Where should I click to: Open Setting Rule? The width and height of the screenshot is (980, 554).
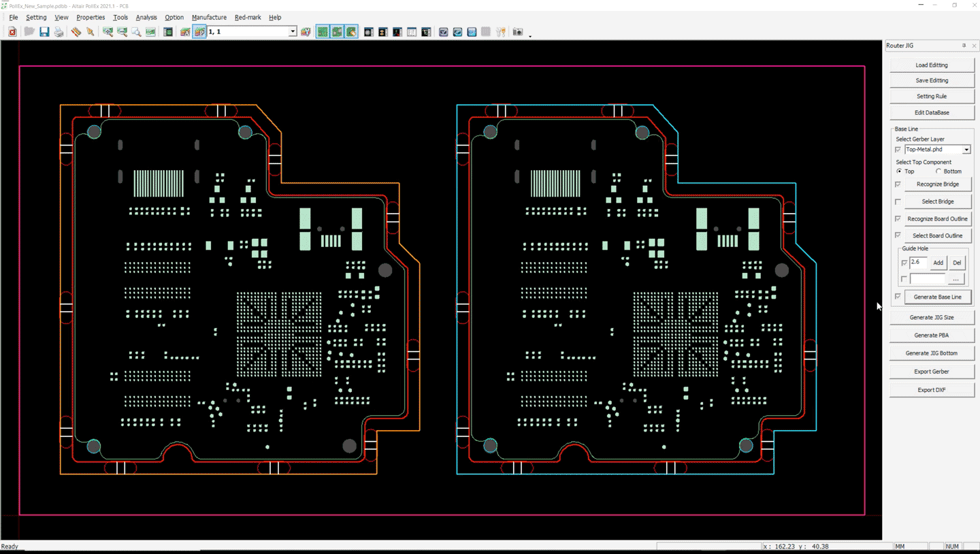click(932, 97)
